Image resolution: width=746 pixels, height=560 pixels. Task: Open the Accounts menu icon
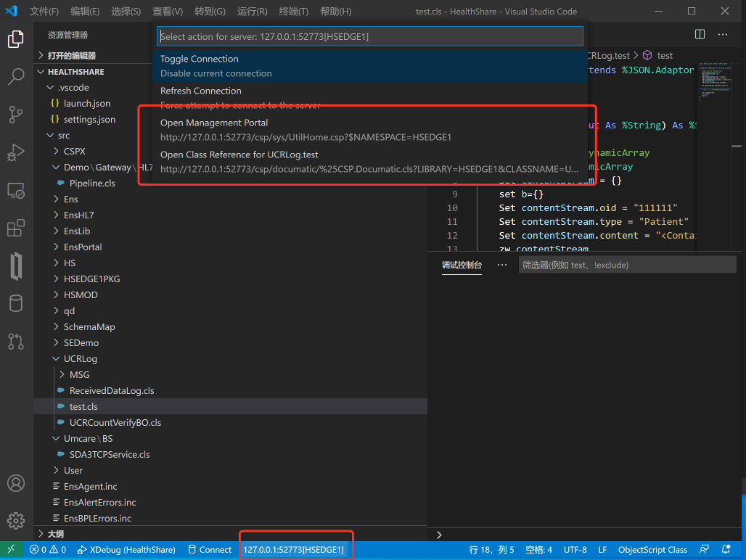coord(16,483)
